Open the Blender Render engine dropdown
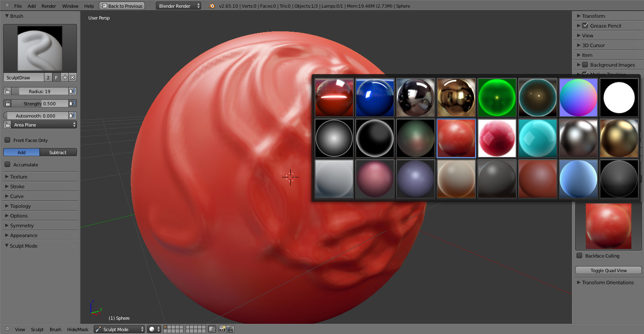The width and height of the screenshot is (644, 334). (179, 6)
